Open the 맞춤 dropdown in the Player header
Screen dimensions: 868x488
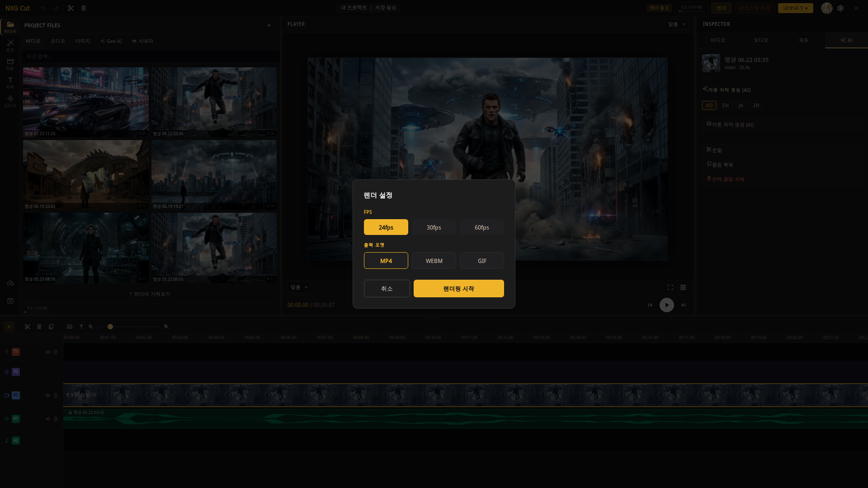click(x=677, y=24)
